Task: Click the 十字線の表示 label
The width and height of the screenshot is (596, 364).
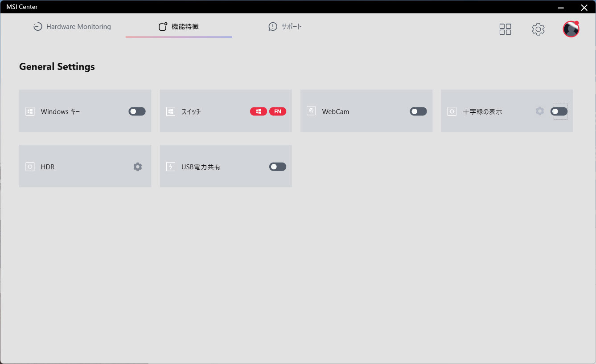Action: [483, 112]
